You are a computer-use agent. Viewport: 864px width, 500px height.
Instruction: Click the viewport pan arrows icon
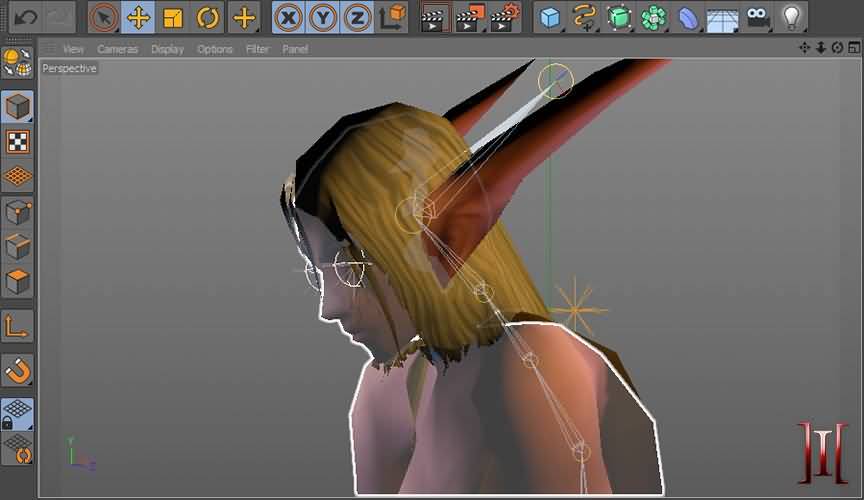[x=804, y=48]
